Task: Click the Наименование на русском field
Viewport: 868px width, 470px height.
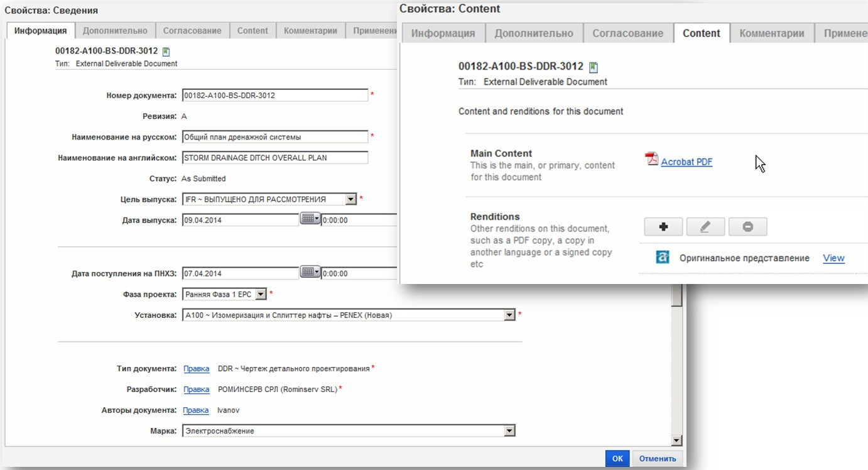Action: (275, 137)
